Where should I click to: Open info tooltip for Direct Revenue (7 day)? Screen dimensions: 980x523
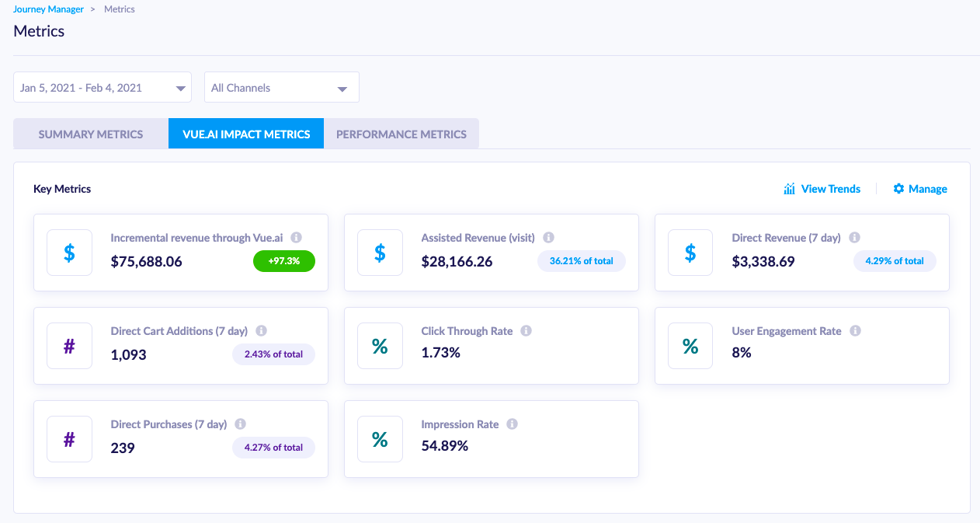[x=855, y=238]
